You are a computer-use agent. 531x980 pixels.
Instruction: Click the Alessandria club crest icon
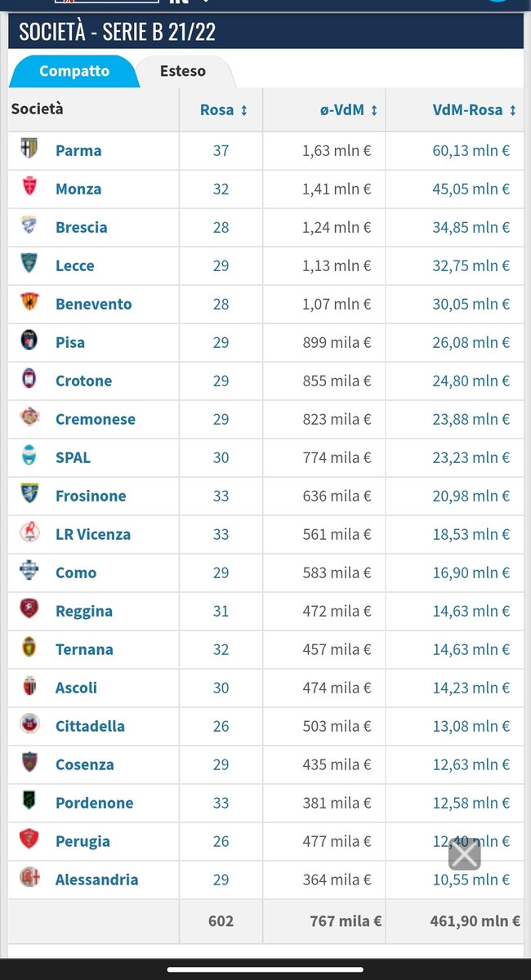29,879
